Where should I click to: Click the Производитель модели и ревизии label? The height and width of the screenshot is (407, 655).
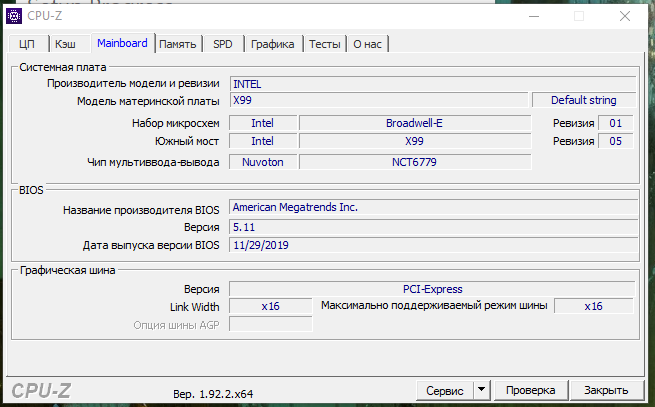click(133, 84)
